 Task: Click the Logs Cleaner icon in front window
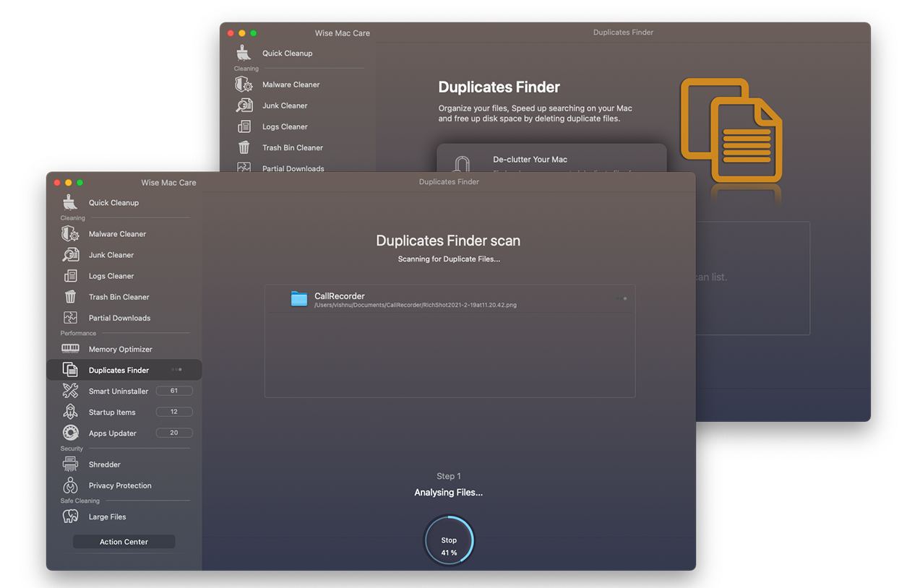(x=70, y=276)
